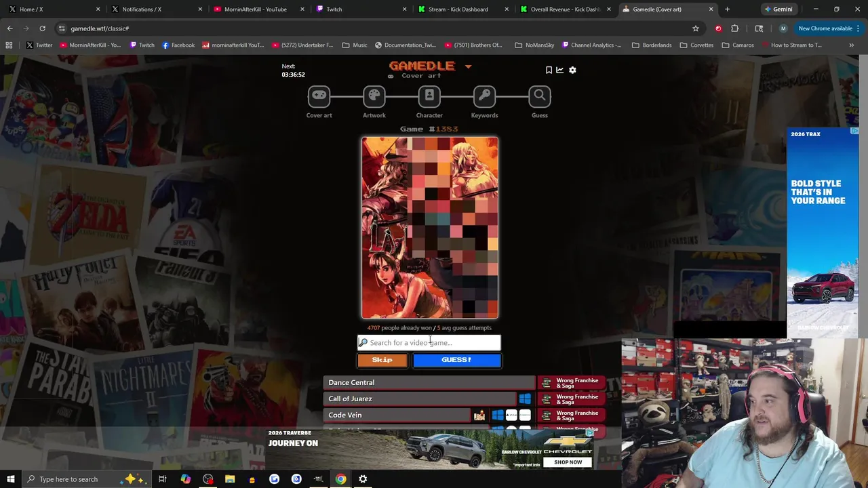Open the Keywords key stage icon

pos(484,96)
